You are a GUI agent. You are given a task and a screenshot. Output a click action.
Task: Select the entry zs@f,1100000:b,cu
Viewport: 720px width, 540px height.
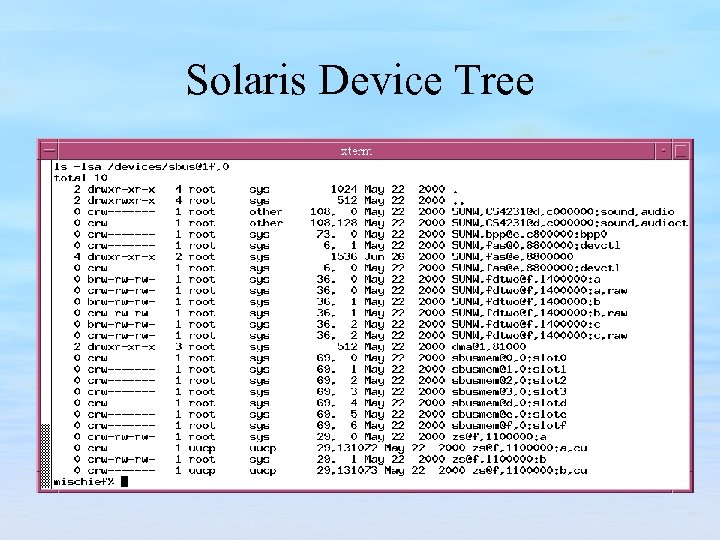pos(529,470)
